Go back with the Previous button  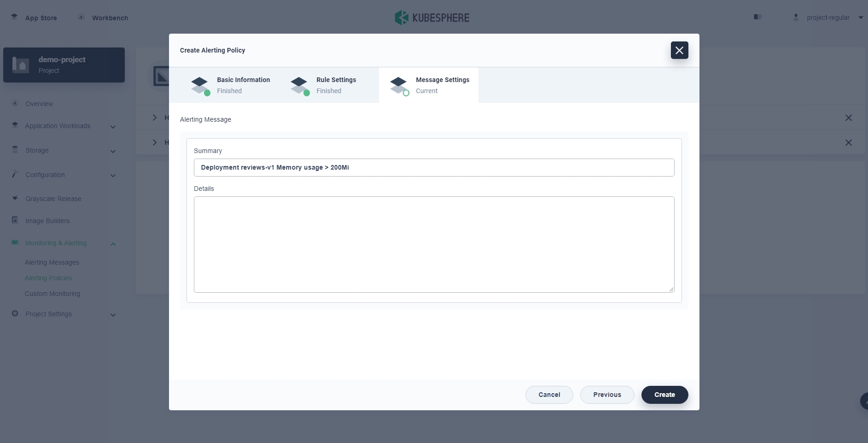point(607,395)
